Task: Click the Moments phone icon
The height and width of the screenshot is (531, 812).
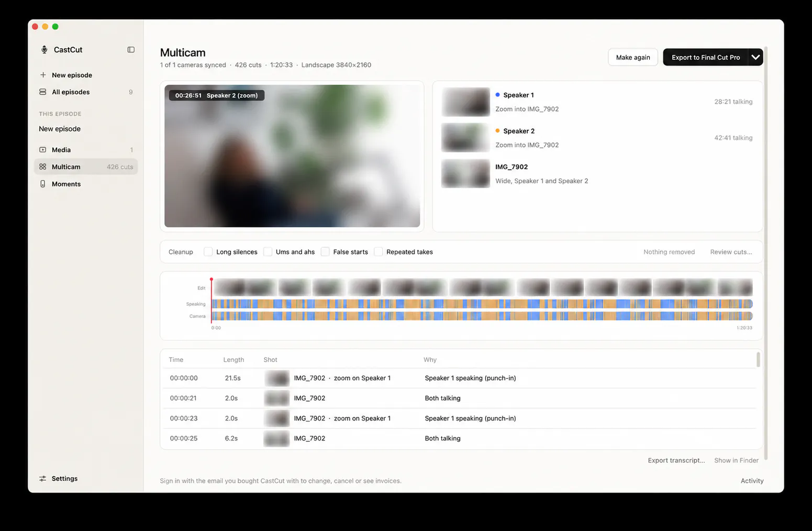Action: pyautogui.click(x=43, y=184)
